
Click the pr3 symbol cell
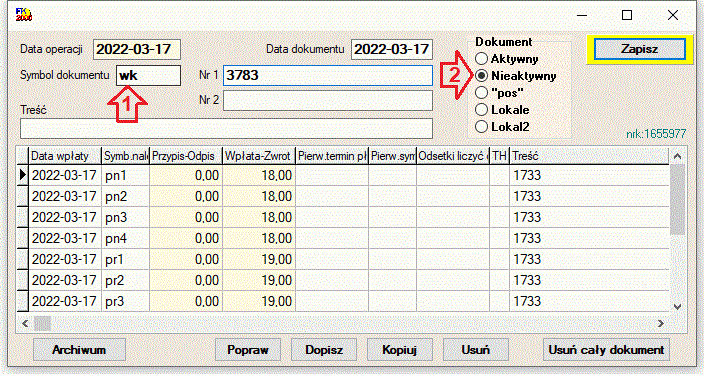click(125, 301)
